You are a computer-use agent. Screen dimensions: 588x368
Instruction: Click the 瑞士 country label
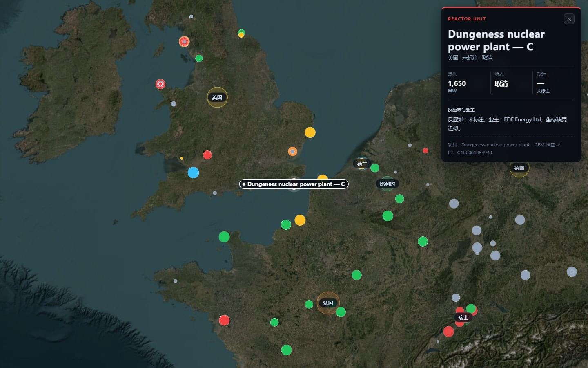click(463, 317)
